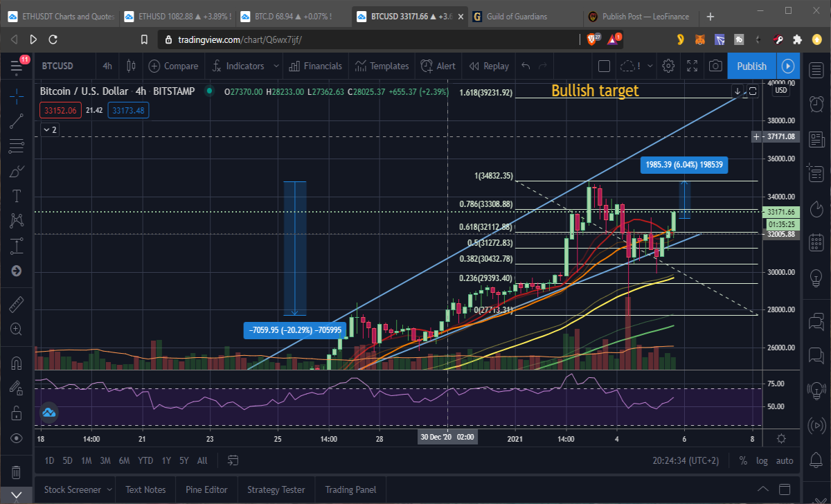The image size is (831, 504).
Task: Open the BTCUSD symbol search
Action: (57, 66)
